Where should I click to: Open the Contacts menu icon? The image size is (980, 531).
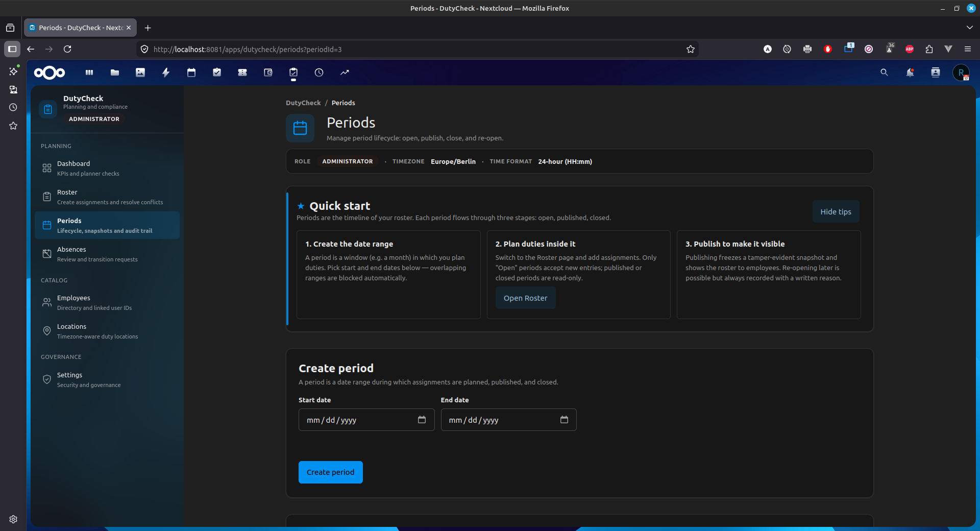coord(935,73)
